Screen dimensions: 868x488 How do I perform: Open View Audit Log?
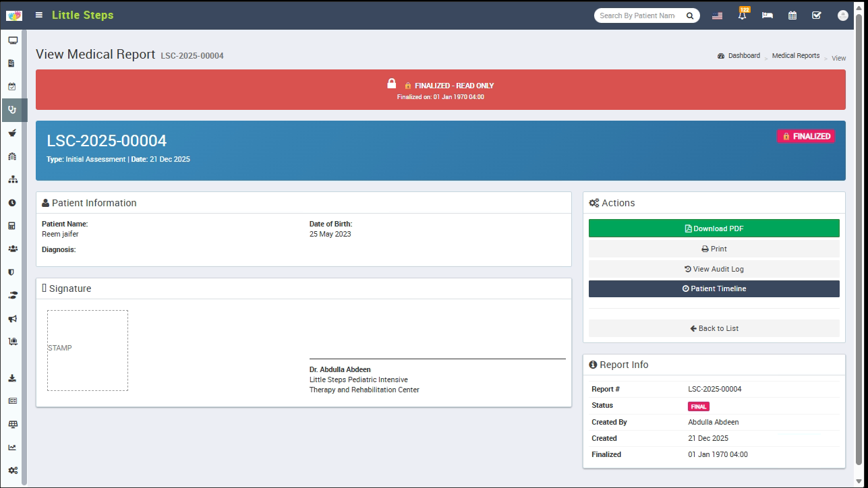714,269
